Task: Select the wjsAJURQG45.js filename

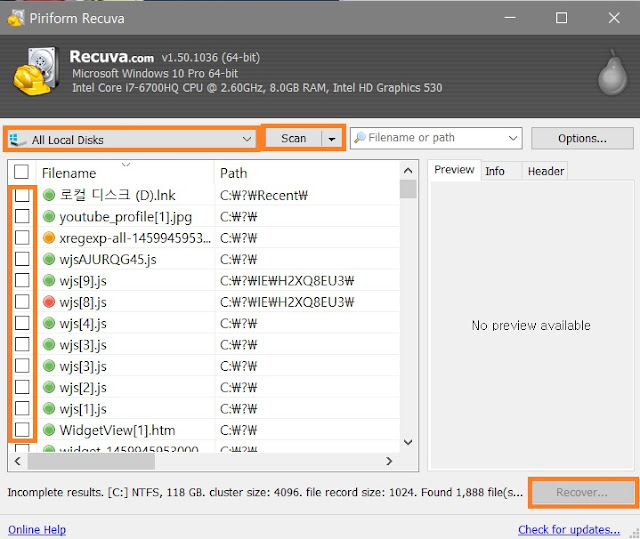Action: (x=108, y=259)
